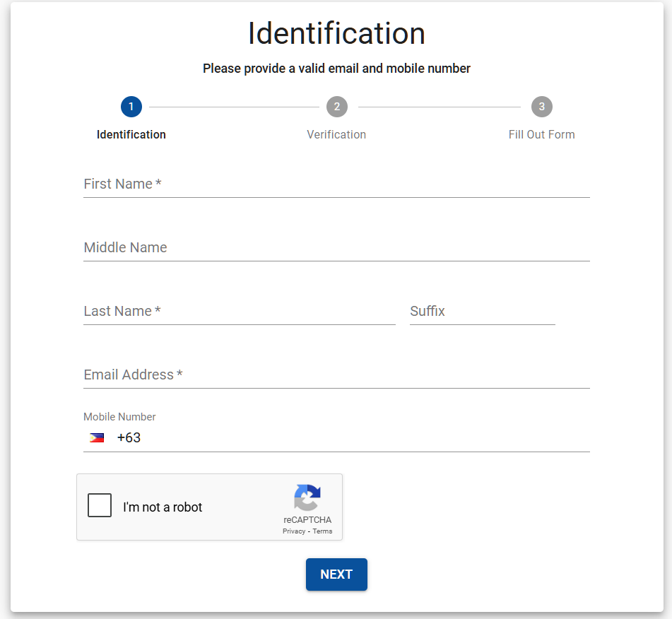Focus the First Name input field
The image size is (672, 619).
click(336, 184)
